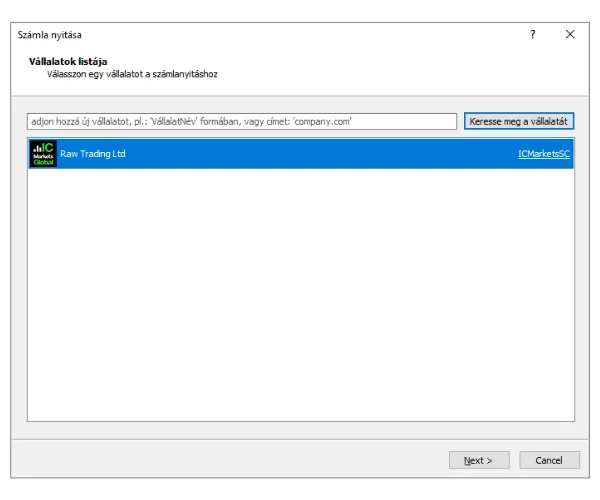Click the gray gap between Next and Cancel
Screen dimensions: 600x500
514,460
